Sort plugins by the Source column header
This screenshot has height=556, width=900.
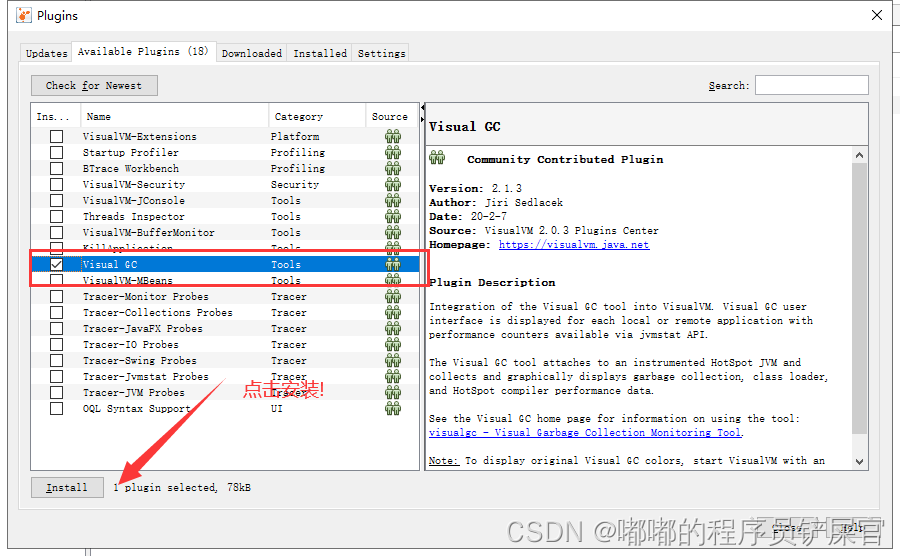pos(392,116)
